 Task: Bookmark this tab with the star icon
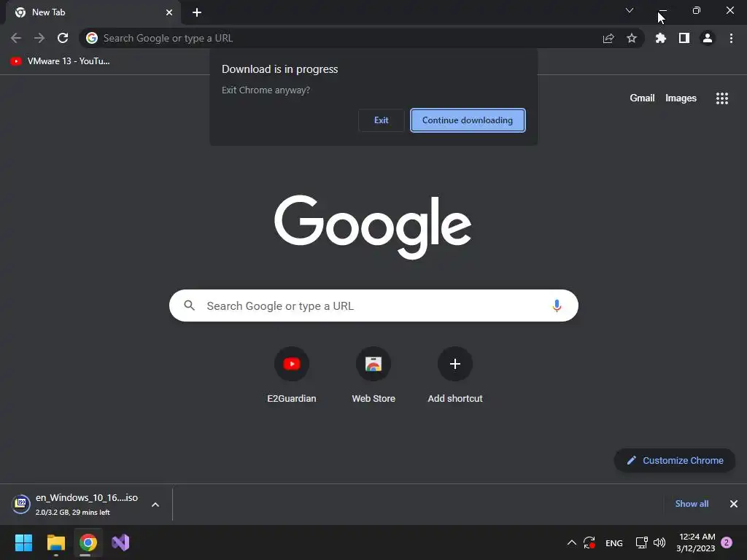pos(632,38)
